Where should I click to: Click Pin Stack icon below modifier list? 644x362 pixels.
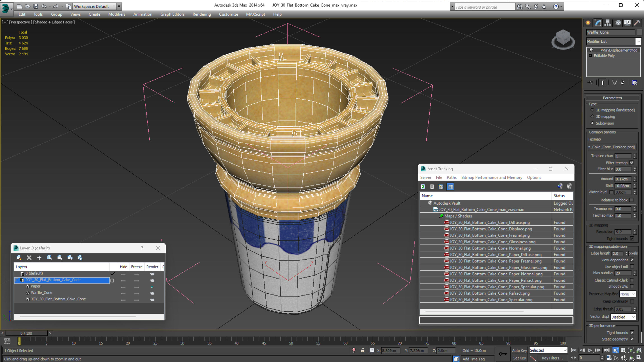[x=591, y=83]
